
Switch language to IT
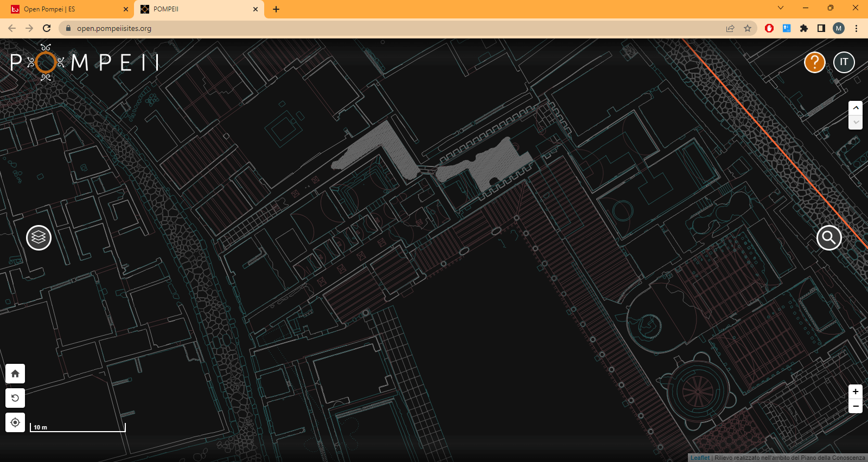click(x=844, y=62)
